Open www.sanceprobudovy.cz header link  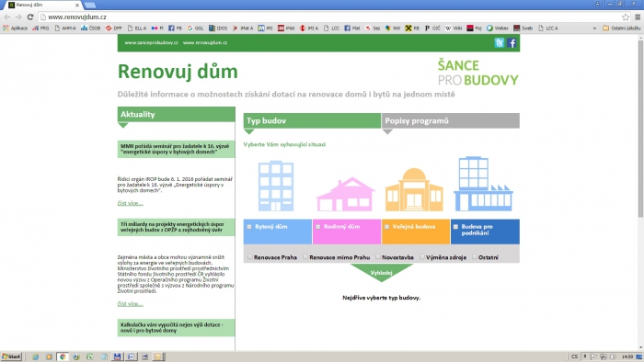[x=151, y=42]
